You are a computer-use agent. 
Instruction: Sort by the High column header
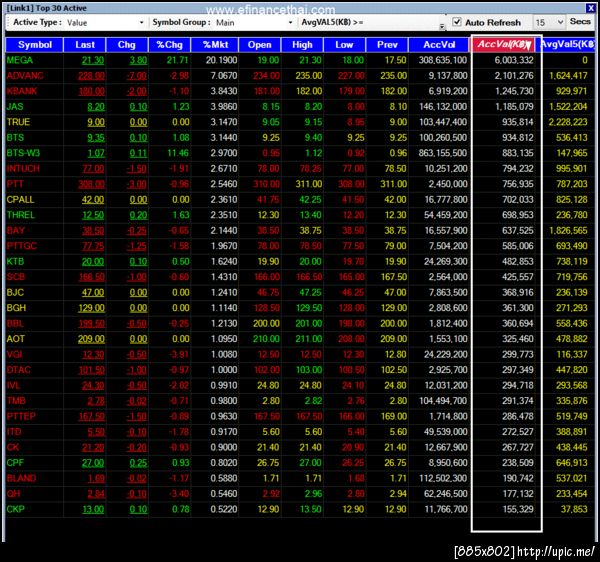pos(302,45)
